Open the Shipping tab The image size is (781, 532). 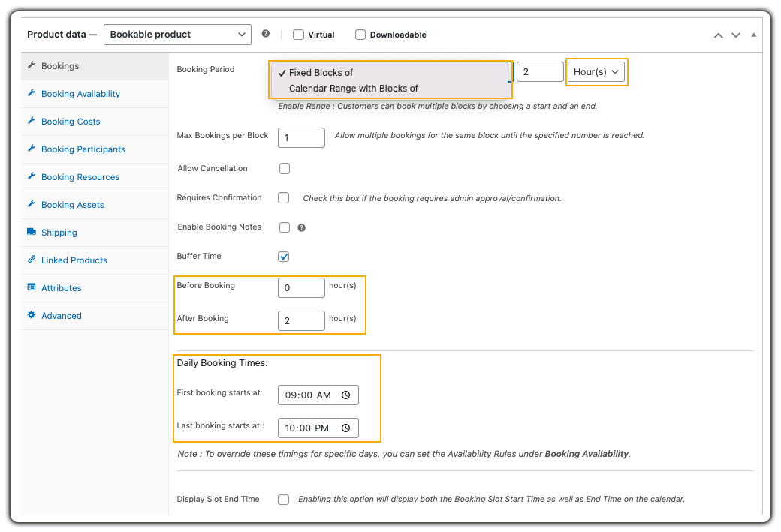click(x=95, y=233)
